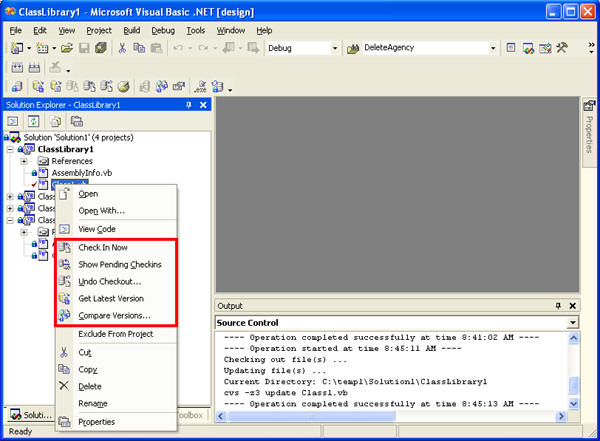
Task: Select Undo Checkout... in context menu
Action: click(x=116, y=281)
